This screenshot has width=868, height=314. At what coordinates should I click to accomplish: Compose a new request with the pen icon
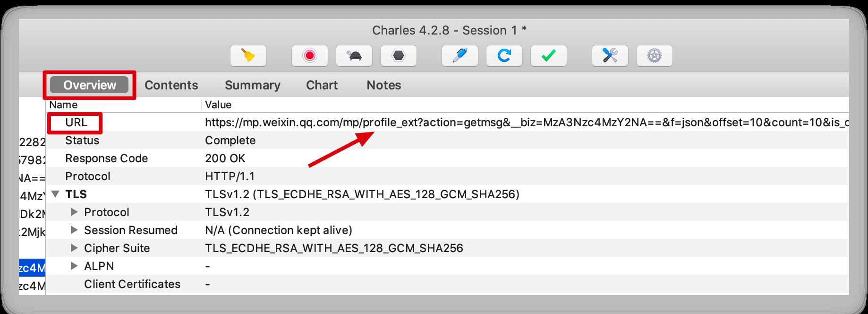[460, 56]
